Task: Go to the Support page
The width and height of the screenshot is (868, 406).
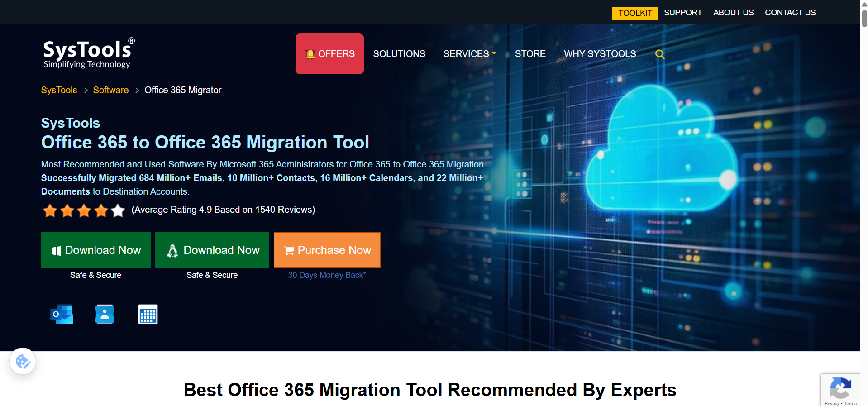Action: click(x=682, y=13)
